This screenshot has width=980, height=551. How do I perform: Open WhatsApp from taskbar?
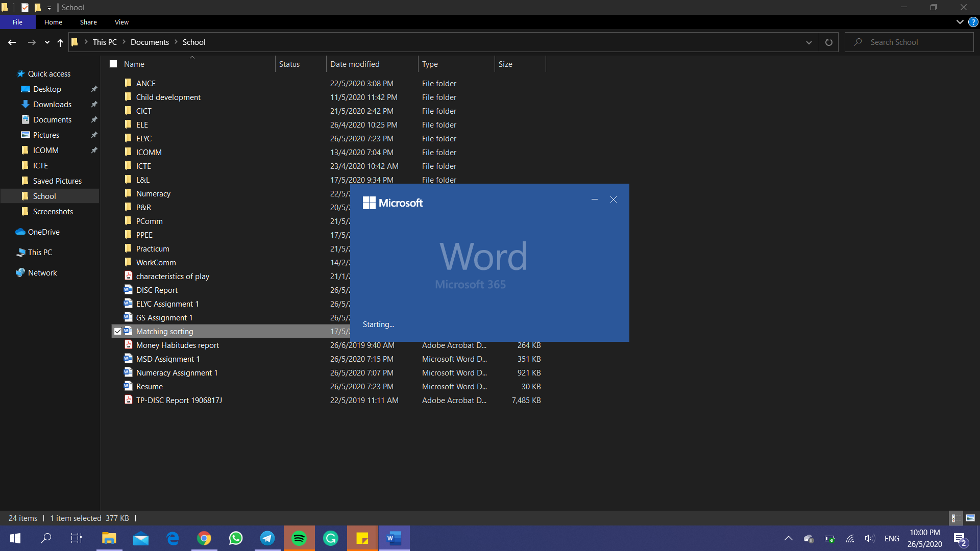pyautogui.click(x=236, y=538)
